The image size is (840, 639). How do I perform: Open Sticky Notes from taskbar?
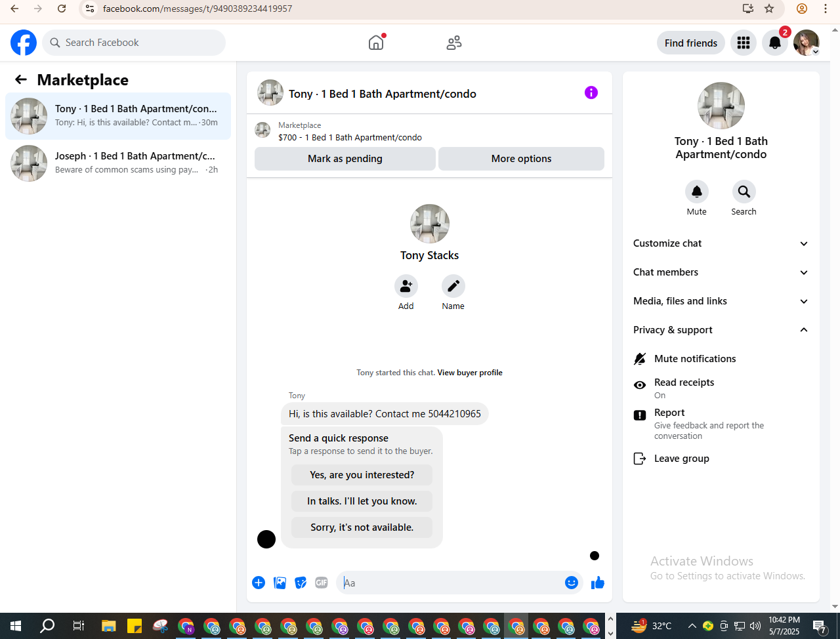pyautogui.click(x=135, y=626)
